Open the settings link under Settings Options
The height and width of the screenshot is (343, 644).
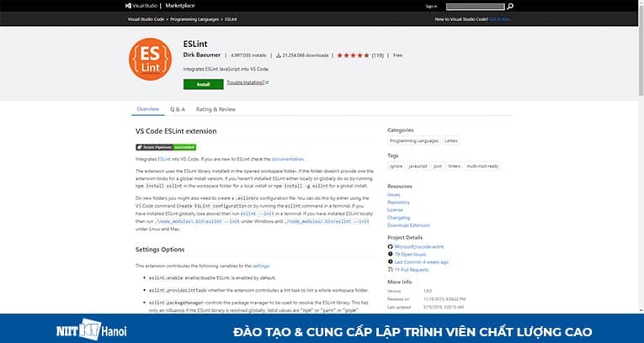point(261,266)
